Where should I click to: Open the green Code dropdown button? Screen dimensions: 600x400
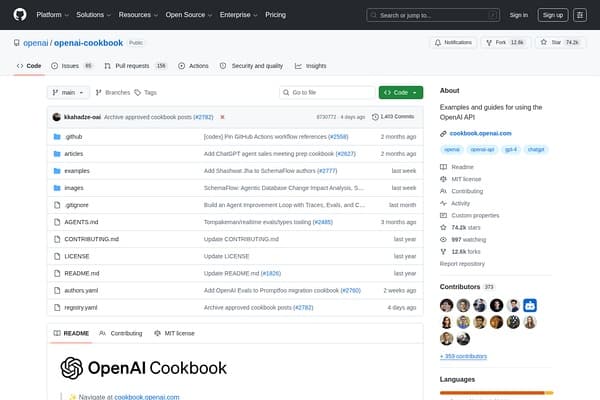click(x=401, y=93)
